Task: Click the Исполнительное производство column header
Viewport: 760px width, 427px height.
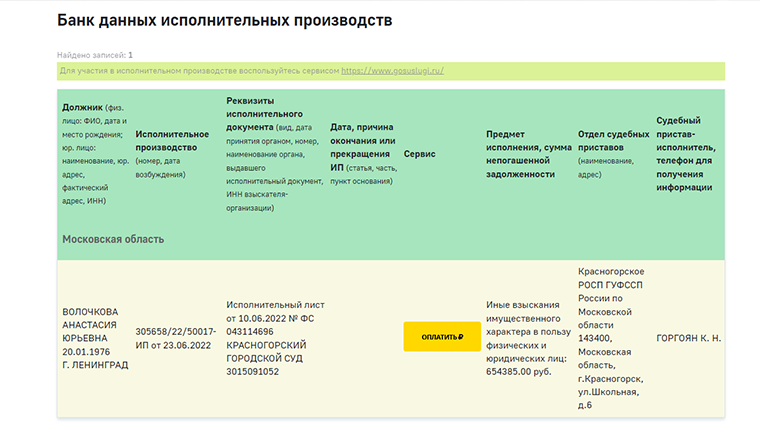Action: pyautogui.click(x=172, y=154)
